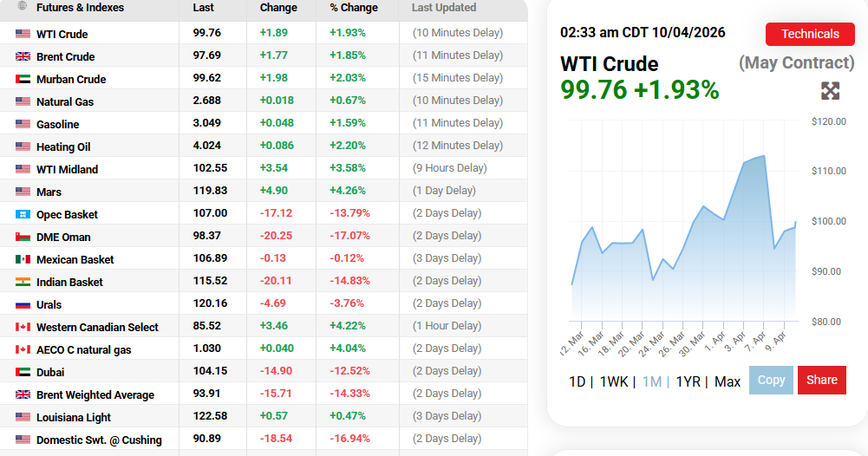
Task: Click the flag icon beside Gasoline
Action: [23, 124]
